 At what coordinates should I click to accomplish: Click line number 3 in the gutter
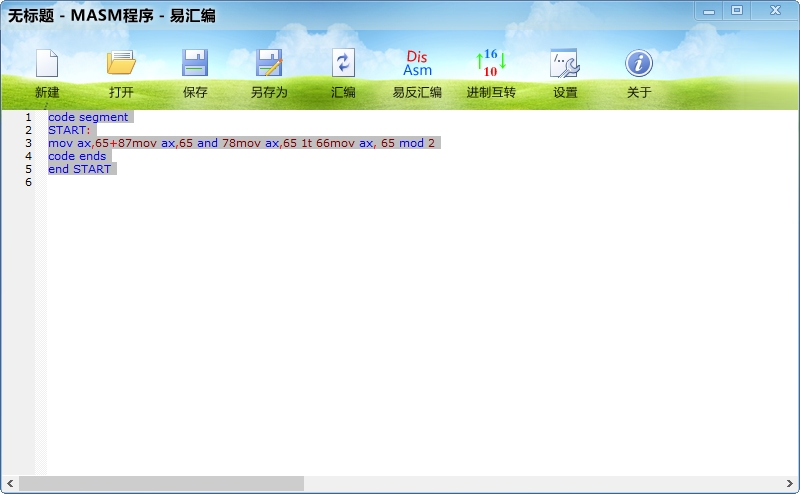29,143
